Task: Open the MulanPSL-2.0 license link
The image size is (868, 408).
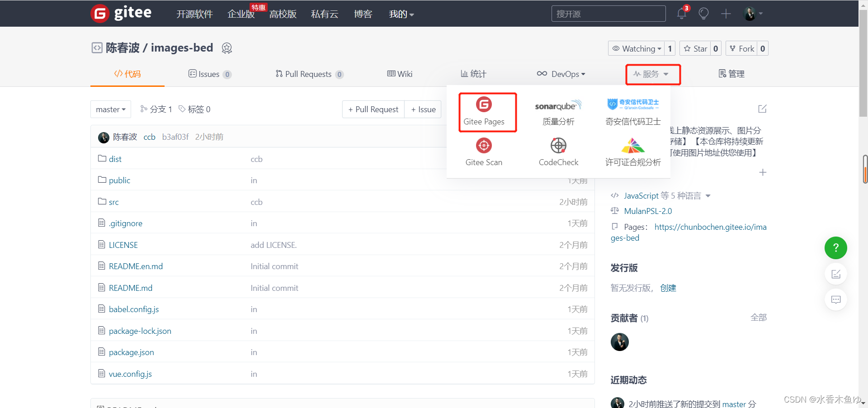Action: point(648,211)
